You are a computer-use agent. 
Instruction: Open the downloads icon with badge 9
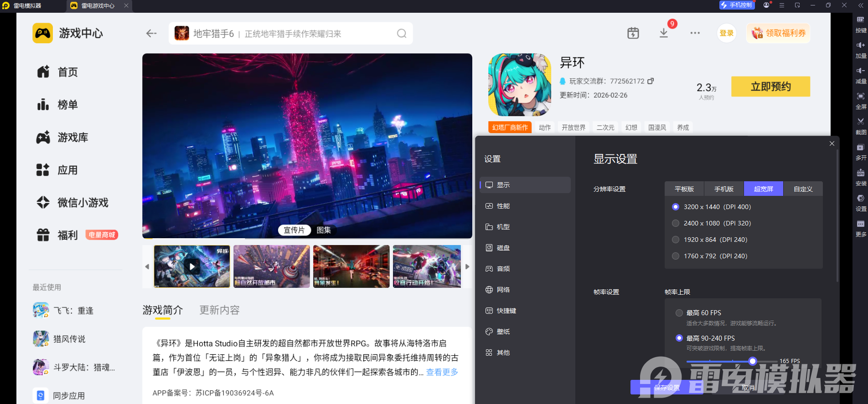click(664, 33)
